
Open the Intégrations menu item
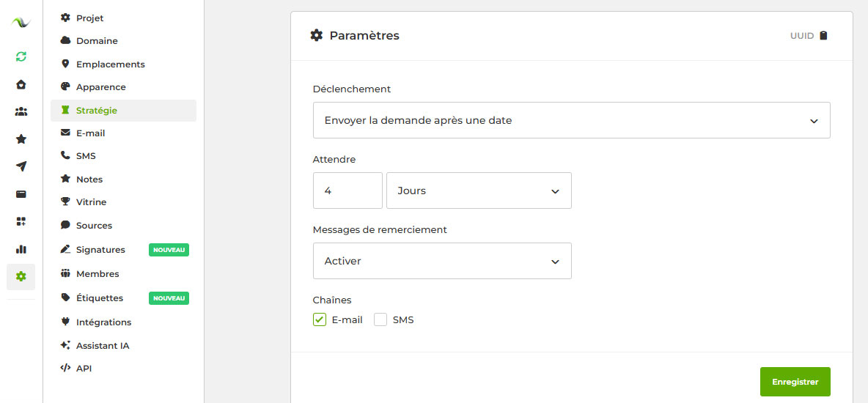[103, 322]
